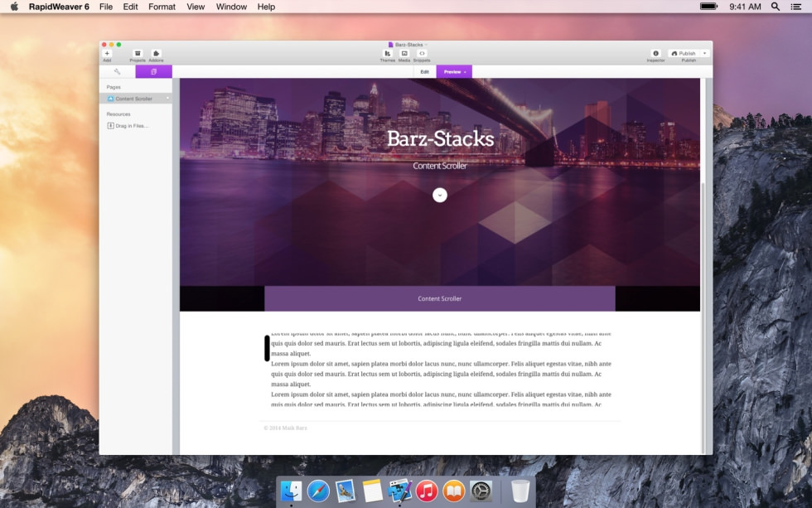Open the Inspector info icon

click(x=655, y=53)
